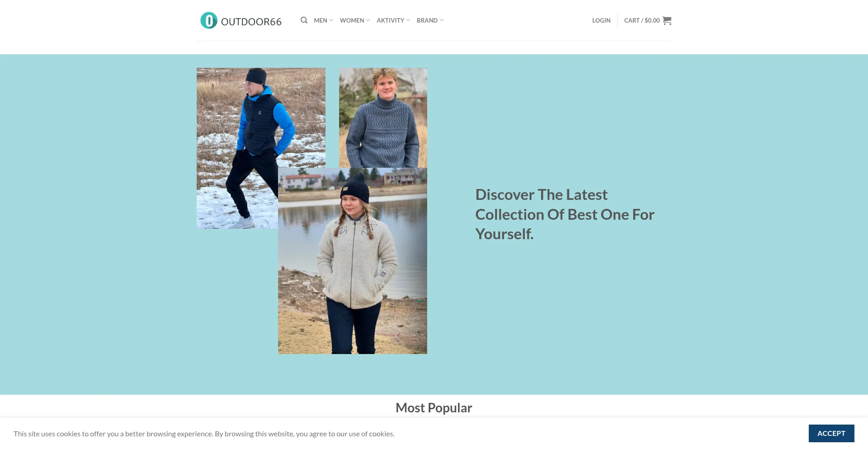Click the Discover The Latest Collection headline

pyautogui.click(x=565, y=214)
